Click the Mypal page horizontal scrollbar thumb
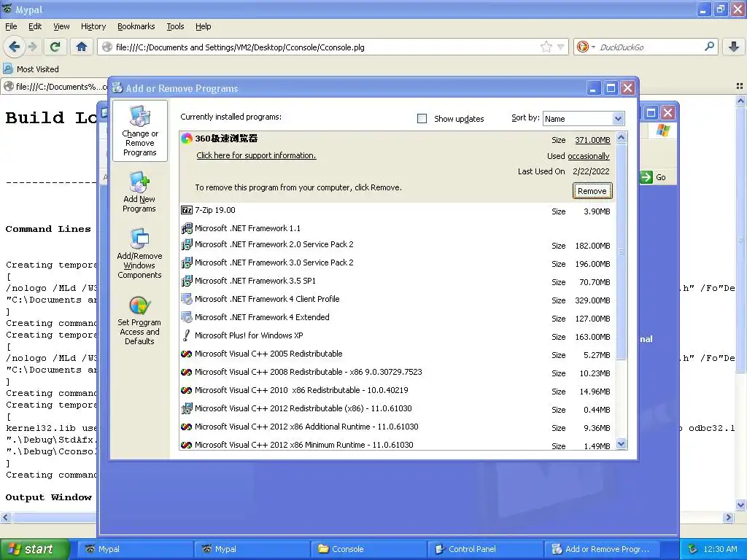Viewport: 747px width, 560px height. (x=56, y=517)
